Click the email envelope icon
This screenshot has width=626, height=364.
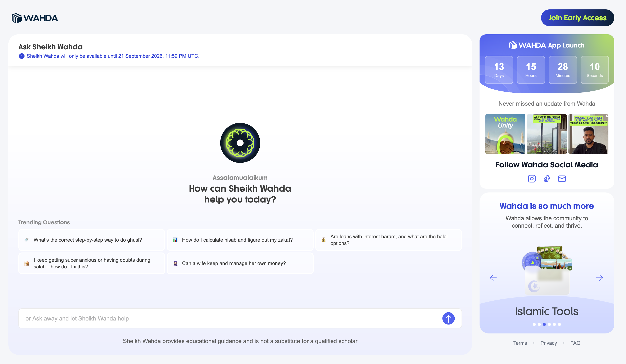click(x=562, y=178)
